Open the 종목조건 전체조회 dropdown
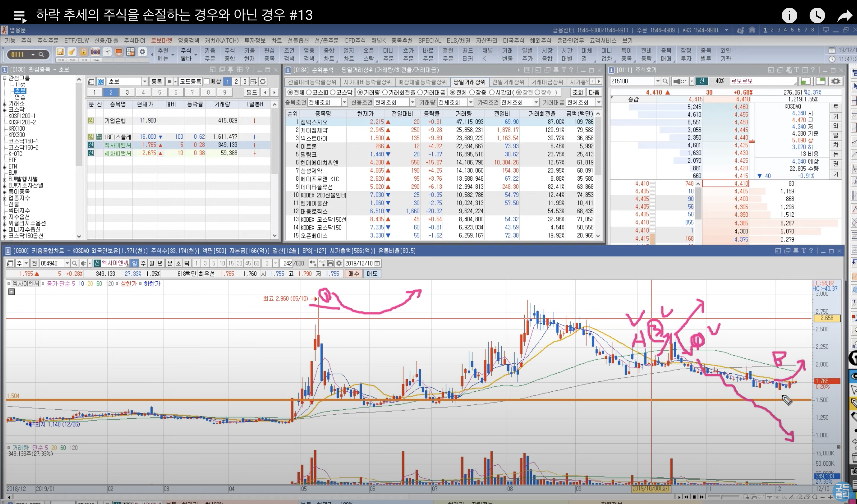The height and width of the screenshot is (504, 857). [x=344, y=102]
